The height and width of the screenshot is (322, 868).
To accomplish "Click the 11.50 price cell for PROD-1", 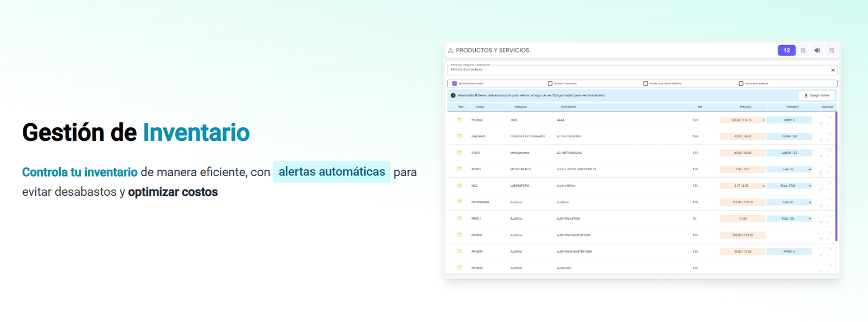I will 743,218.
